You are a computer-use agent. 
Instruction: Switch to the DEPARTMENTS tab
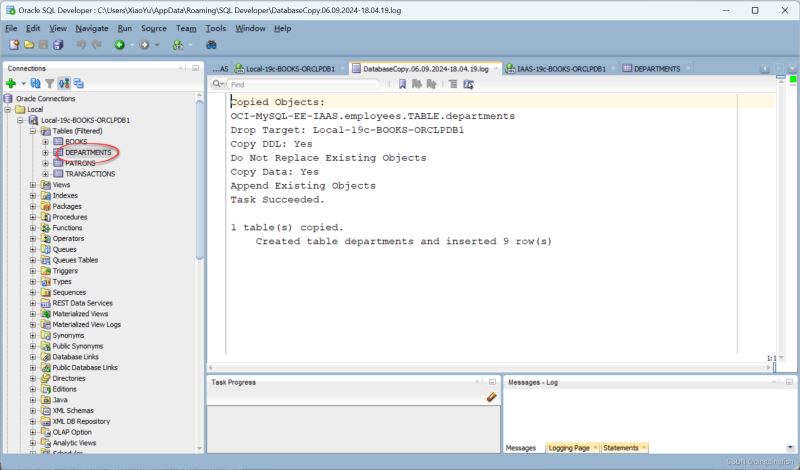pos(657,68)
